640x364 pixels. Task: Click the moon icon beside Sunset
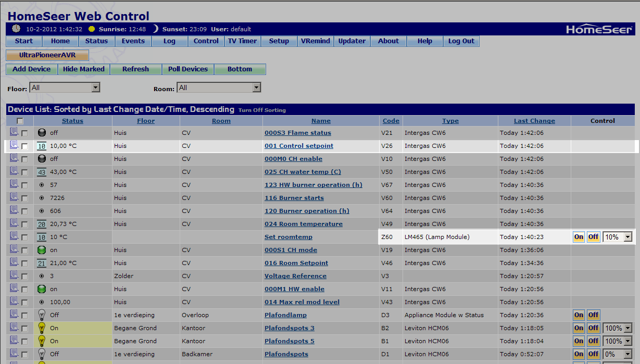tap(156, 29)
